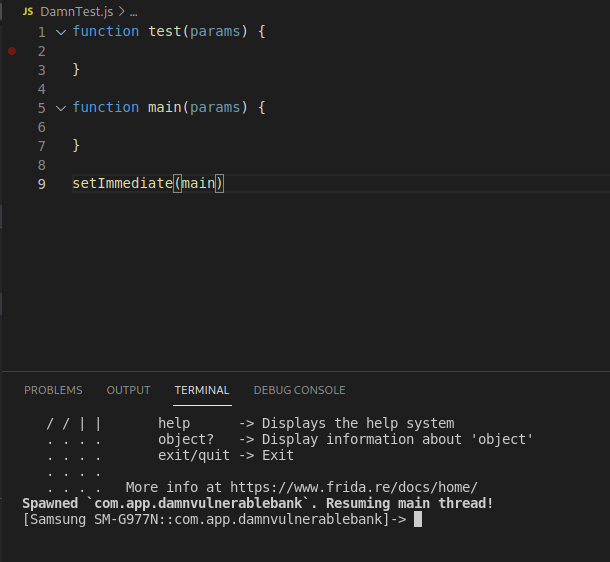Place cursor on the setImmediate call

(122, 184)
